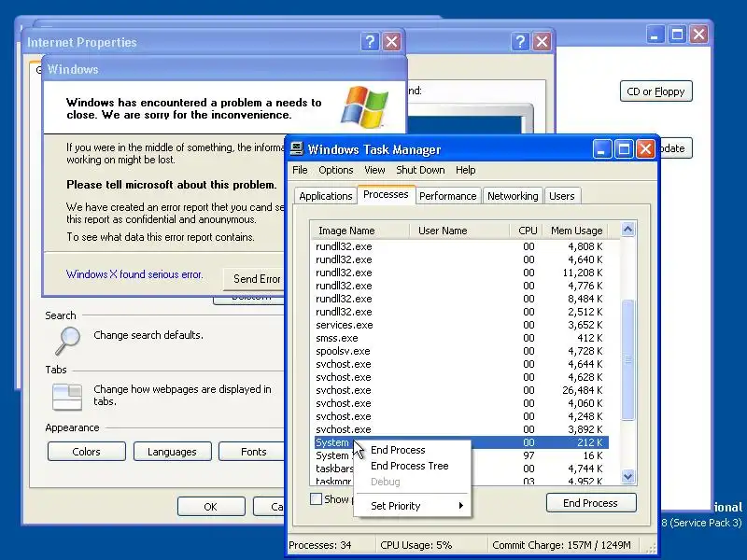Click the help question mark in Internet Properties
Screen dimensions: 747x560
370,42
